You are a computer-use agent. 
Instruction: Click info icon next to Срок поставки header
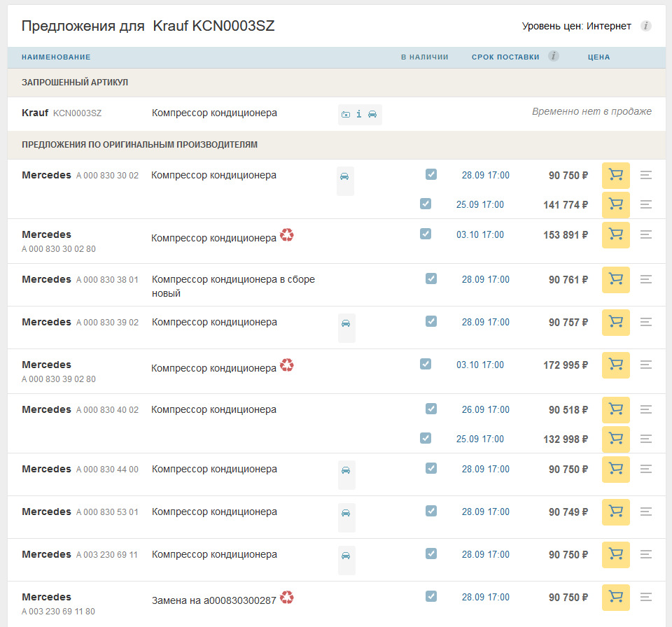553,56
